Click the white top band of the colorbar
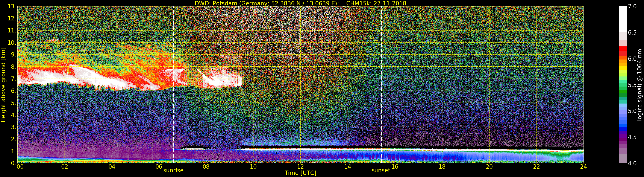644x177 pixels. [x=623, y=19]
